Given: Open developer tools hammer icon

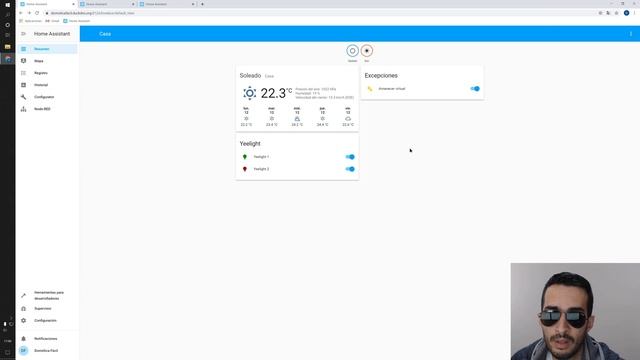Looking at the screenshot, I should [23, 296].
